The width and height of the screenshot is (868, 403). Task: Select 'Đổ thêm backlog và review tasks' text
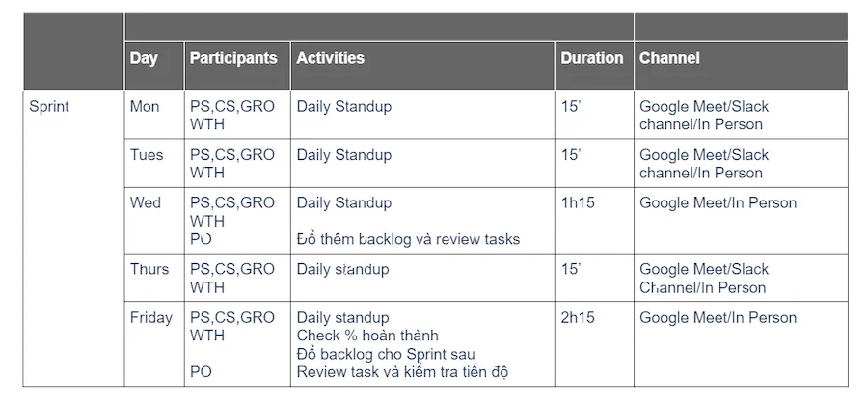pos(408,239)
